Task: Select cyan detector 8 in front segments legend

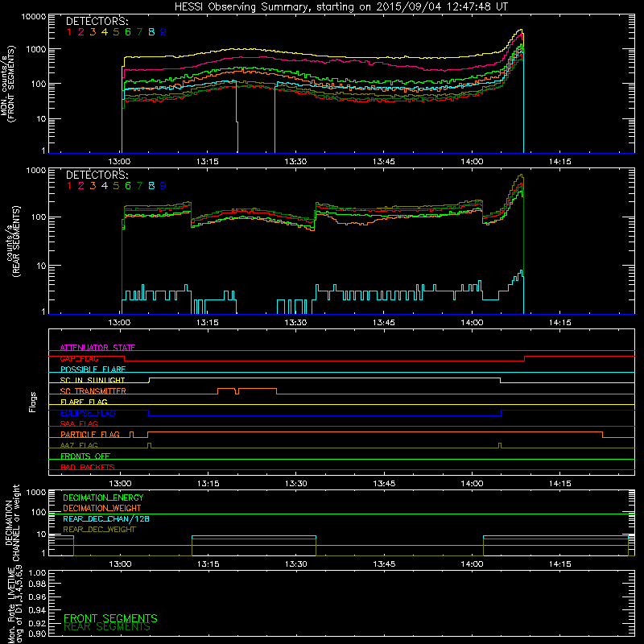Action: click(x=151, y=32)
